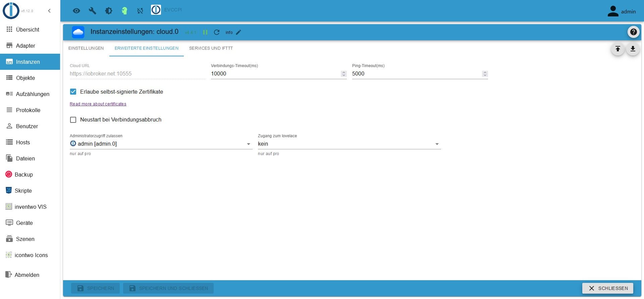Open the Services und IFTTT tab
Screen dimensions: 644x299
(x=211, y=48)
